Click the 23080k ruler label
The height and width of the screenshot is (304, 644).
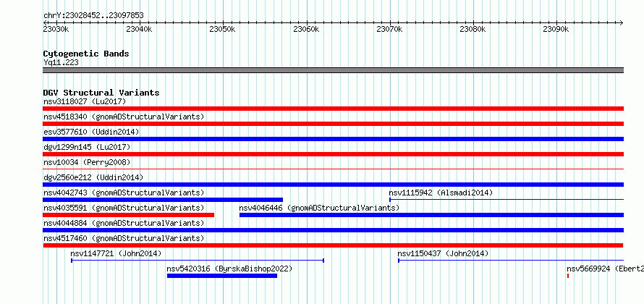473,29
